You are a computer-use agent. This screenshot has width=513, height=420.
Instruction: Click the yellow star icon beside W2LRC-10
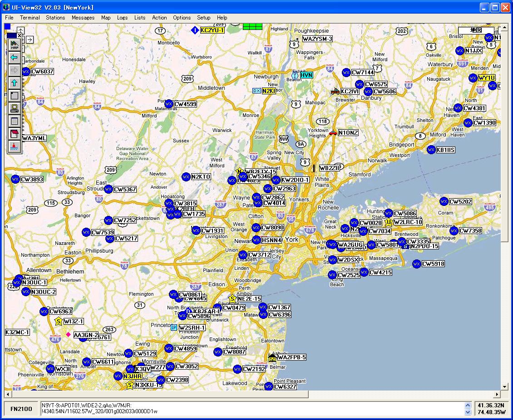coord(388,223)
